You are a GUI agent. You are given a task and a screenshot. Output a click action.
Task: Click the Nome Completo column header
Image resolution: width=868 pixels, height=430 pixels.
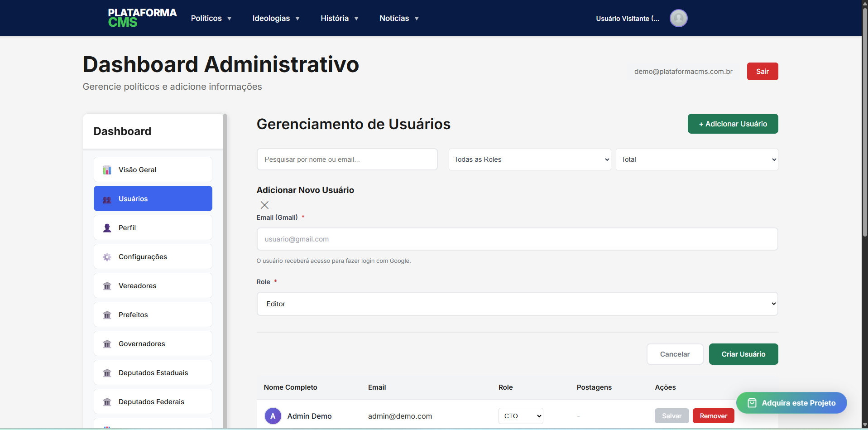click(290, 387)
